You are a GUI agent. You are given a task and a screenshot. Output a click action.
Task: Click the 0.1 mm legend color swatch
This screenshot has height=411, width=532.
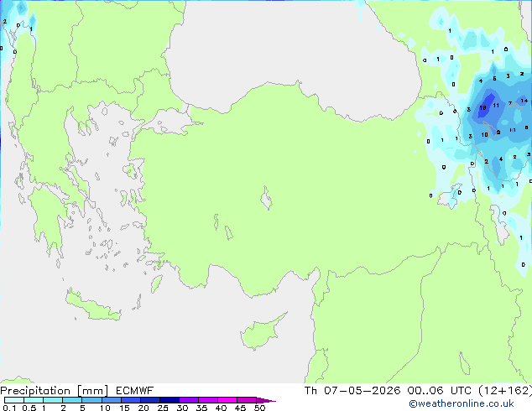pos(14,400)
